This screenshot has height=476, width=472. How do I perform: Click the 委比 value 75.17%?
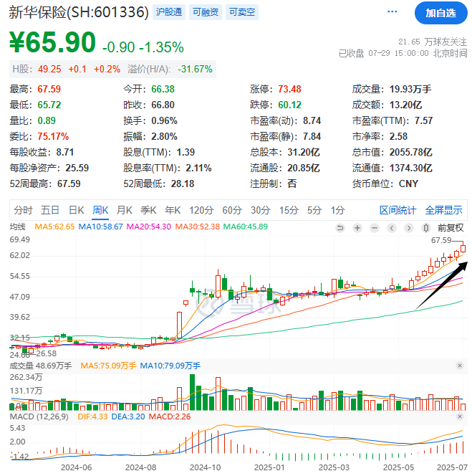pos(53,136)
